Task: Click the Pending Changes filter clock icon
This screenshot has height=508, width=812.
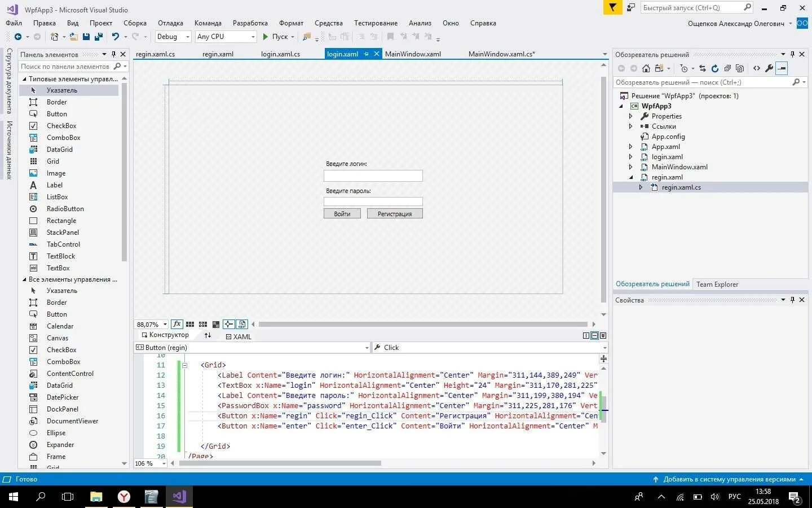Action: (684, 68)
